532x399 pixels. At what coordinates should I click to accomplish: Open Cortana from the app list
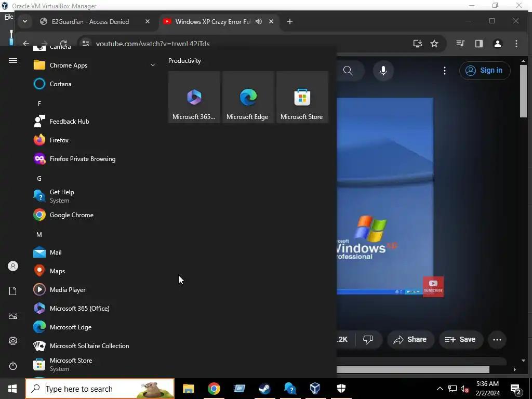pos(60,84)
